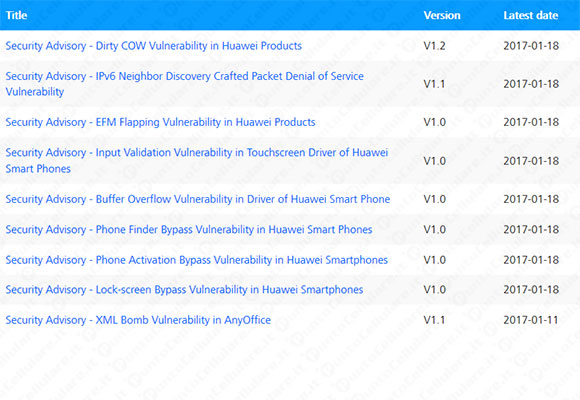Click the Version column header
580x400 pixels.
tap(442, 15)
